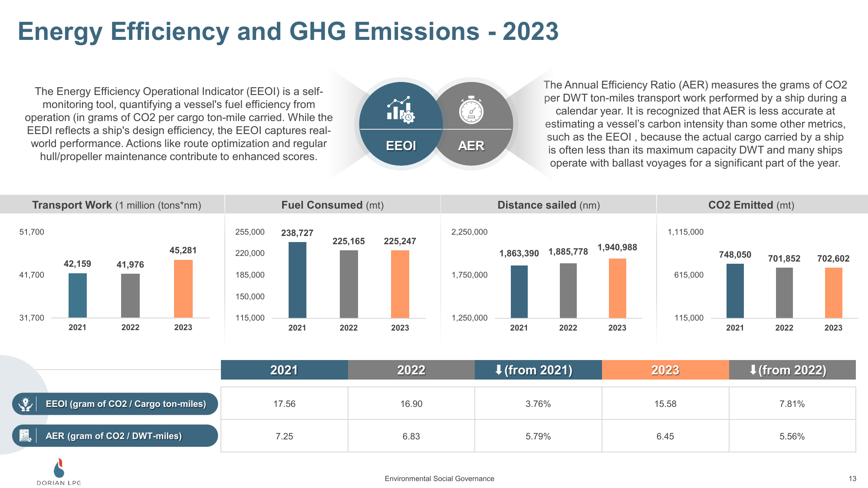Click the EEOI reduction cell 7.81%

pyautogui.click(x=792, y=404)
